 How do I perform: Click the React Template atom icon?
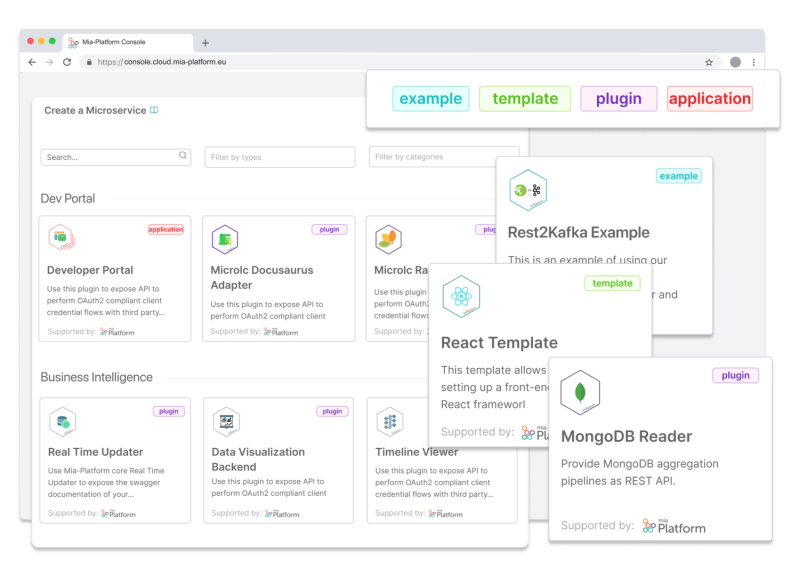461,296
